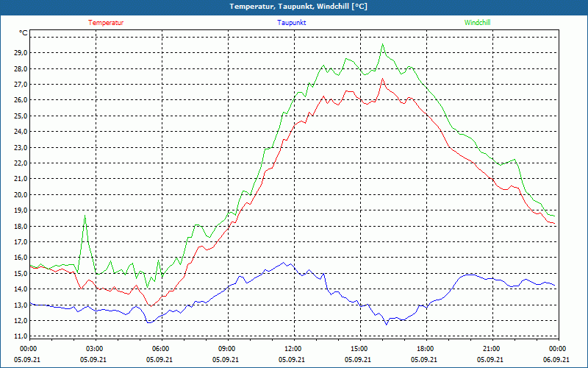Click the '11,0' y-axis value

(x=21, y=336)
